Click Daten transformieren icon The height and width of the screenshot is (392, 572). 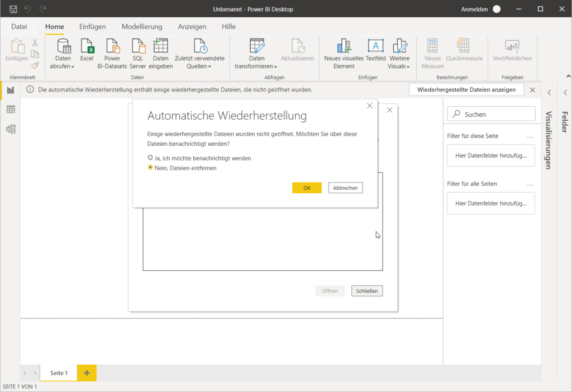click(x=257, y=46)
